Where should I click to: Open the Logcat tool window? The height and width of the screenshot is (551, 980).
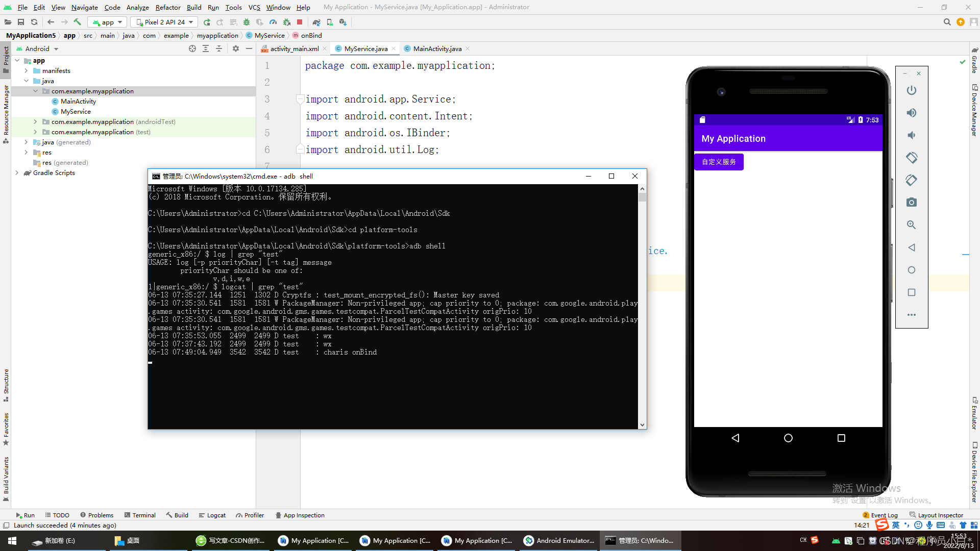(x=212, y=515)
